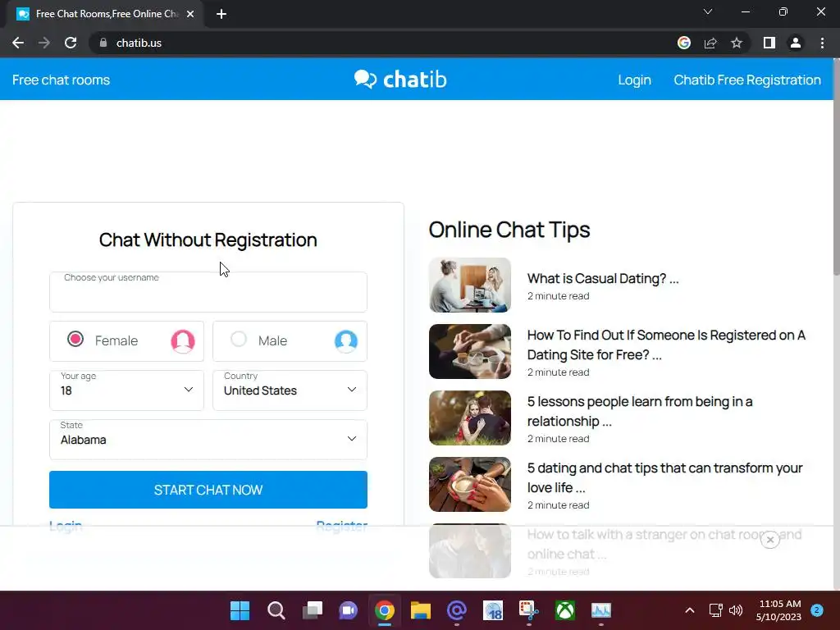Viewport: 840px width, 630px height.
Task: Open the notification badge in tray
Action: (817, 609)
